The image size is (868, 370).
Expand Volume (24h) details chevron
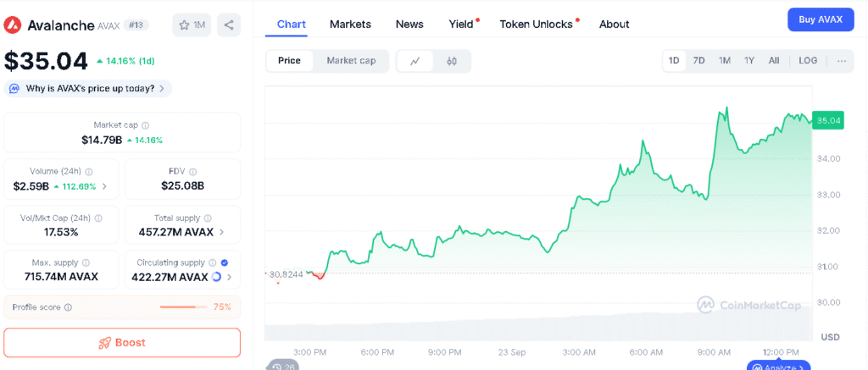coord(104,186)
